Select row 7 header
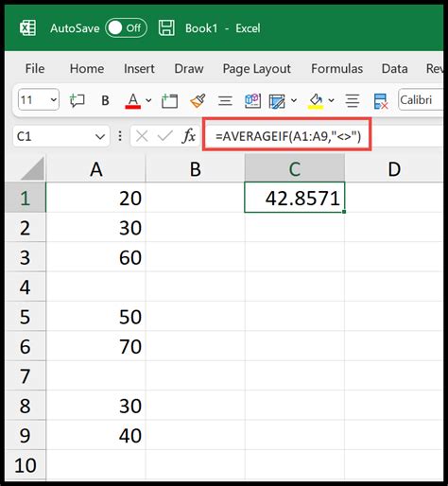The width and height of the screenshot is (448, 486). coord(26,376)
